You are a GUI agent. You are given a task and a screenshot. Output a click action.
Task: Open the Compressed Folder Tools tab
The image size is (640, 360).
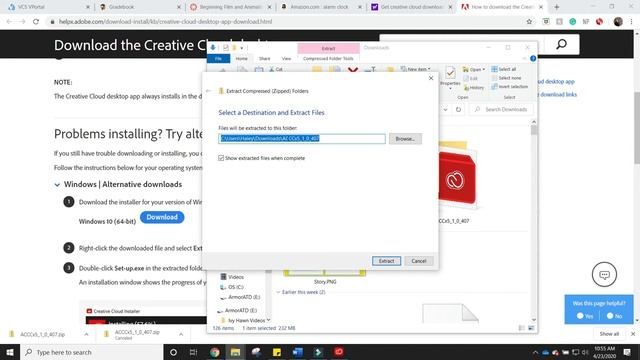click(328, 59)
